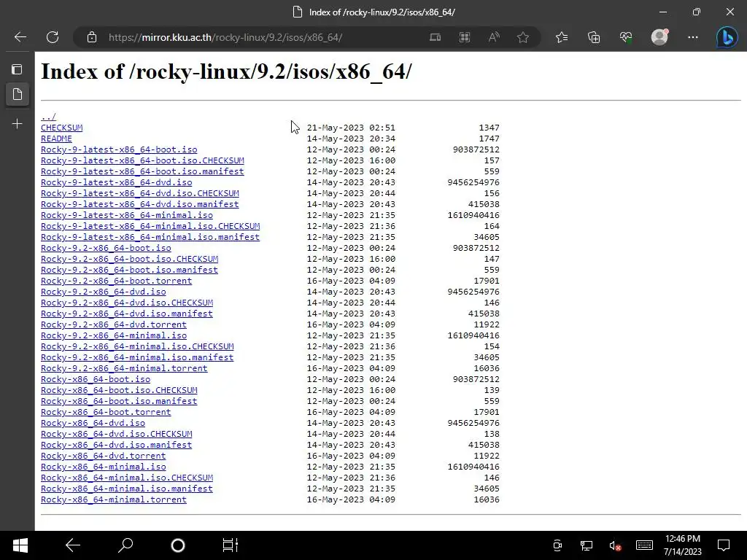Add this page to favorites star
Screen dimensions: 747x560
523,37
